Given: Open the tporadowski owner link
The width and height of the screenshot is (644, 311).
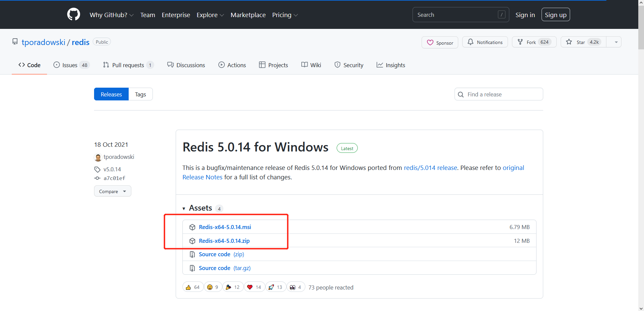Looking at the screenshot, I should (44, 42).
